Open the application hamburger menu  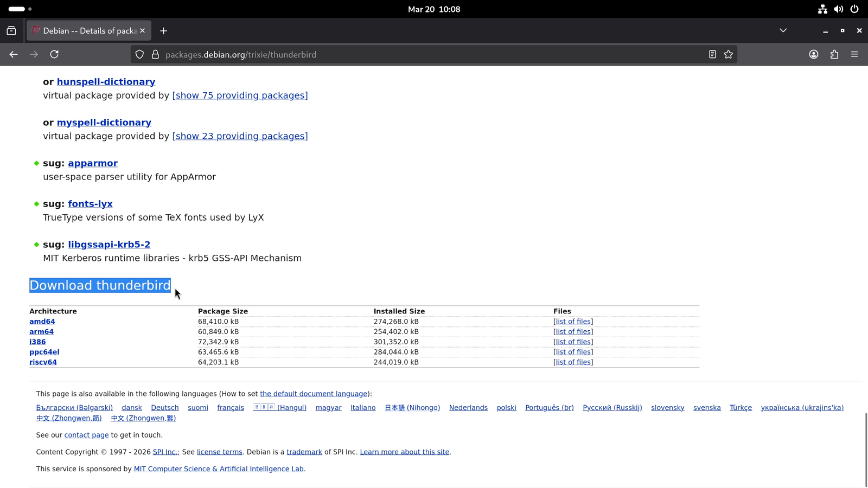854,54
